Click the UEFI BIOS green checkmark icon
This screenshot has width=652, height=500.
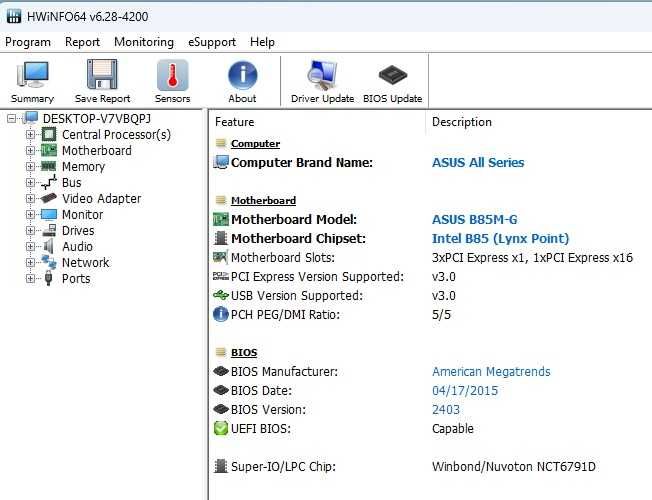click(221, 428)
